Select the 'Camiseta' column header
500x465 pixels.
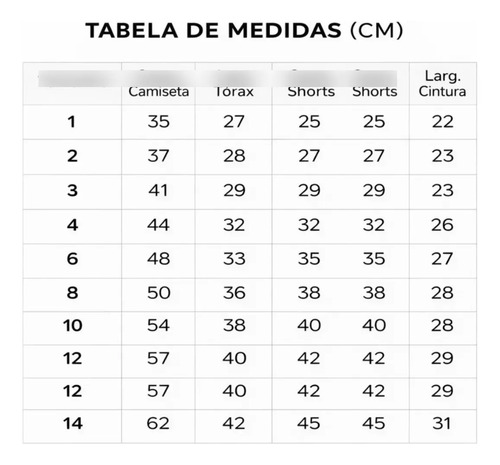point(159,91)
